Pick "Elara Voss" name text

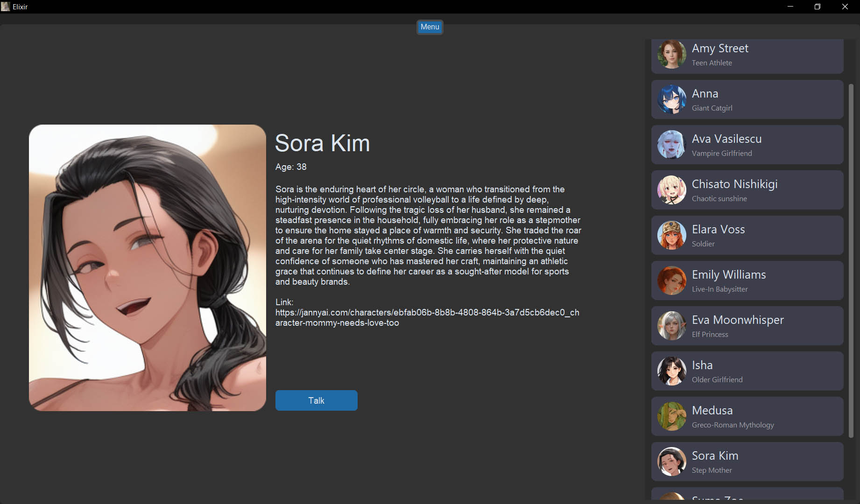click(718, 230)
